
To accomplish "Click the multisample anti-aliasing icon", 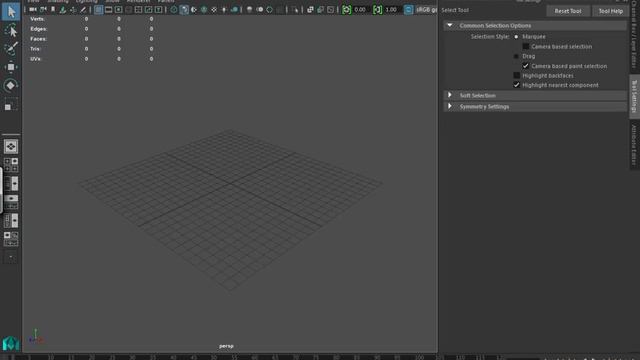I will pos(270,9).
